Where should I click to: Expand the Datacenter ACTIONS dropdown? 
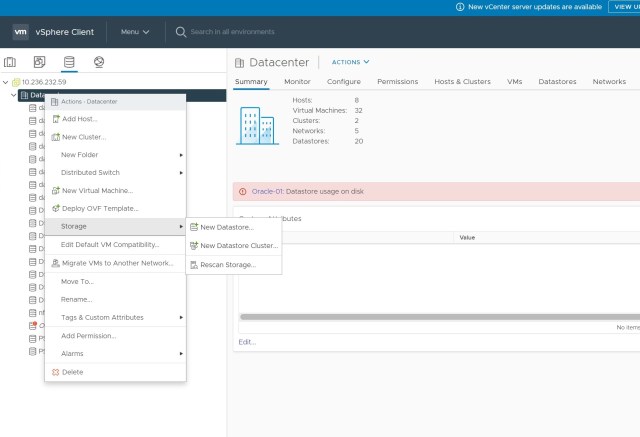click(351, 62)
